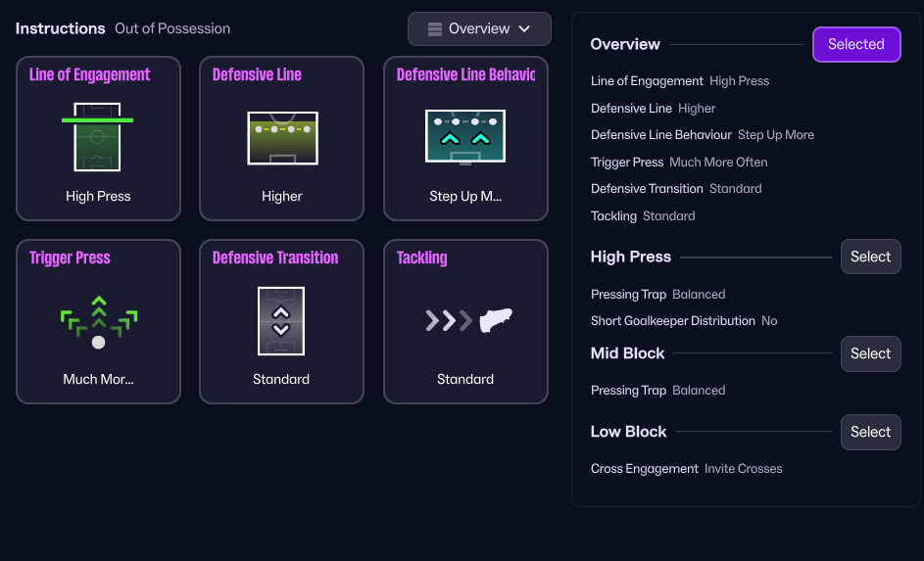Click Cross Engagement Invite Crosses row
The image size is (924, 561).
coord(687,469)
